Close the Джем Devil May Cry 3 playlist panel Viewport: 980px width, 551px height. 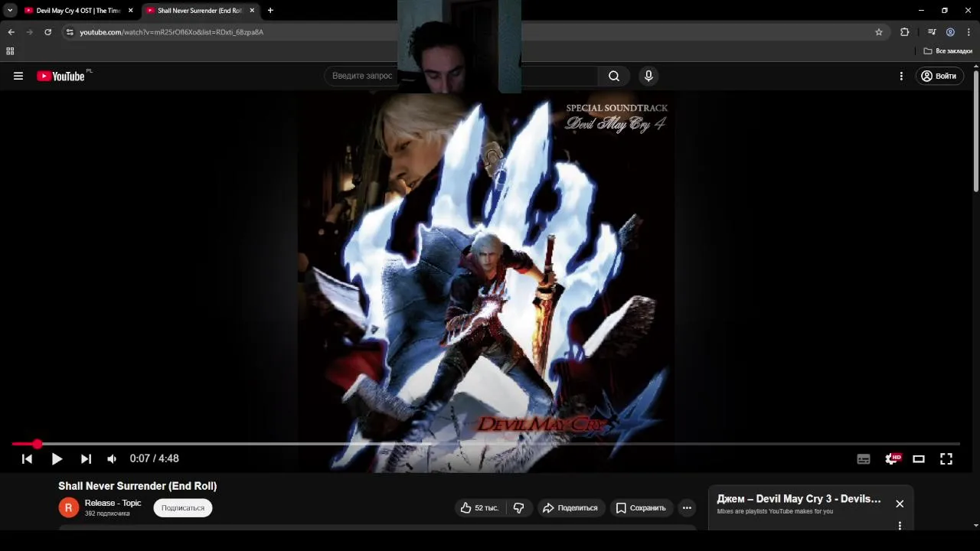pyautogui.click(x=900, y=504)
